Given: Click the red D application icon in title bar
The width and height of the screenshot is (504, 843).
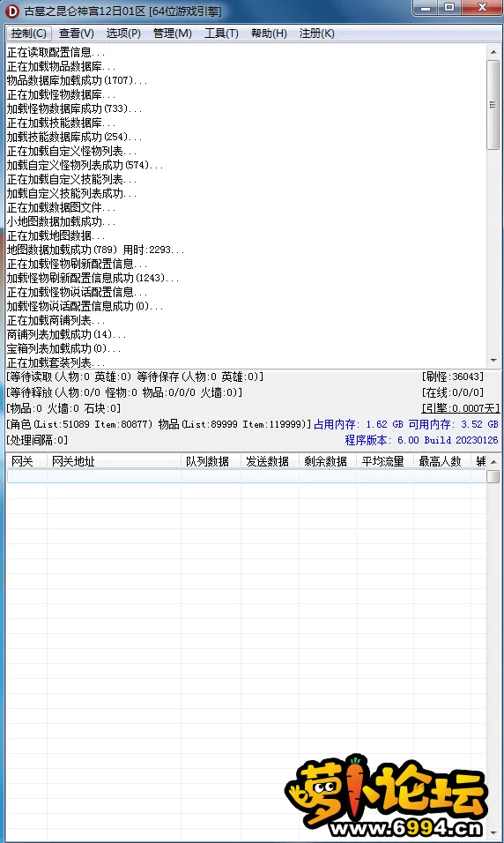Looking at the screenshot, I should 11,11.
